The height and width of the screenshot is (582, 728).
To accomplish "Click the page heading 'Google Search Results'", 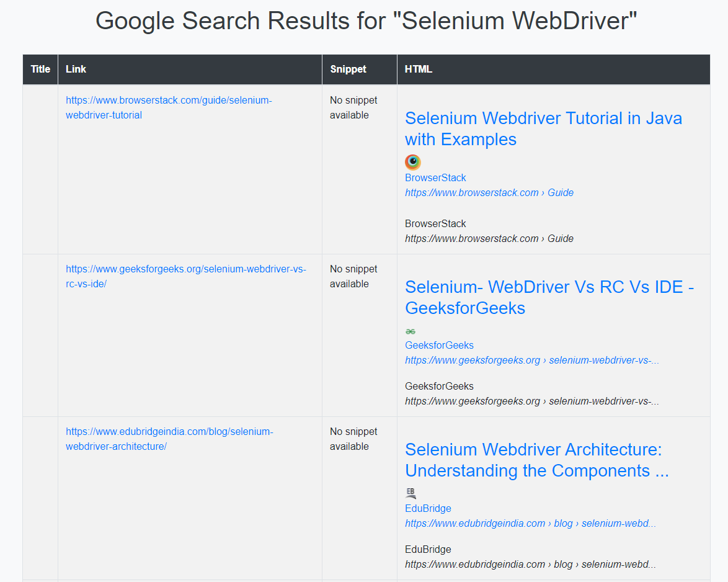I will 366,21.
